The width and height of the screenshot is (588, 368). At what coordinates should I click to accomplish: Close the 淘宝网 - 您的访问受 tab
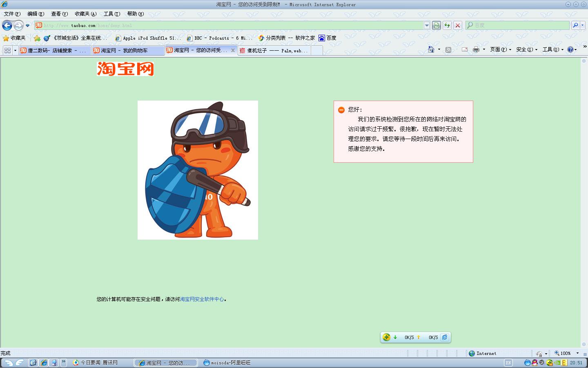point(233,50)
